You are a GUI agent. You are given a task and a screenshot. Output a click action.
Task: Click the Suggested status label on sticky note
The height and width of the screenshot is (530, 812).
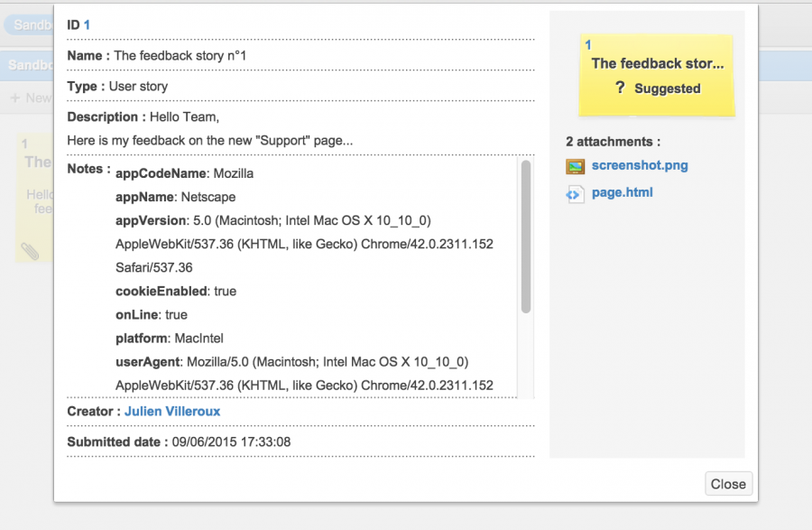click(667, 88)
